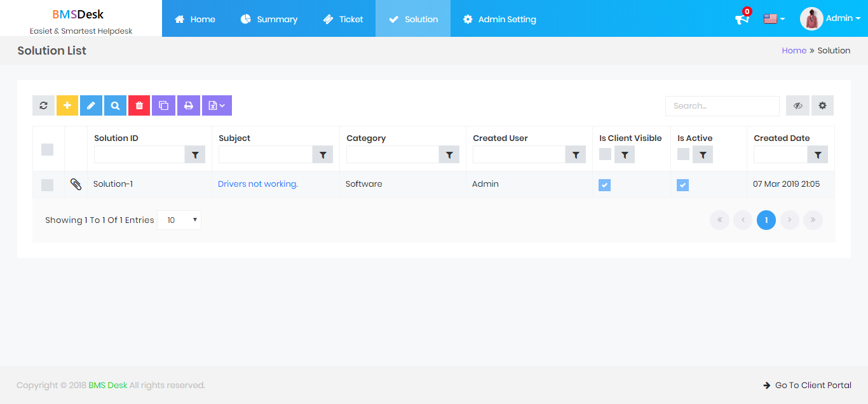Click the megaphone notifications icon
Screen dimensions: 868x404
pyautogui.click(x=742, y=19)
